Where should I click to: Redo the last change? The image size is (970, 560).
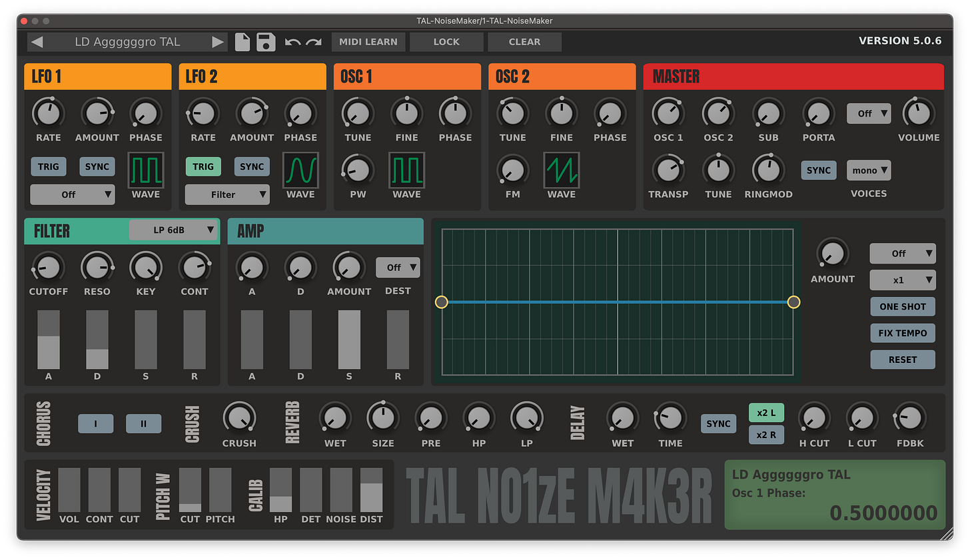314,42
